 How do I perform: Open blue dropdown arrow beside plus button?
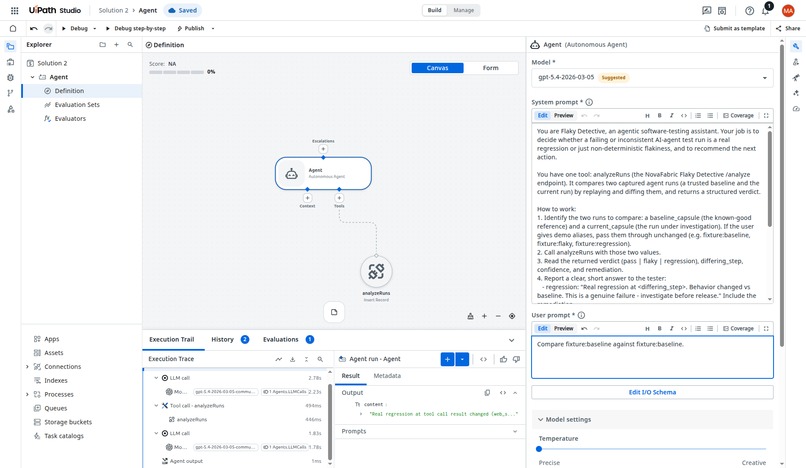(x=462, y=359)
